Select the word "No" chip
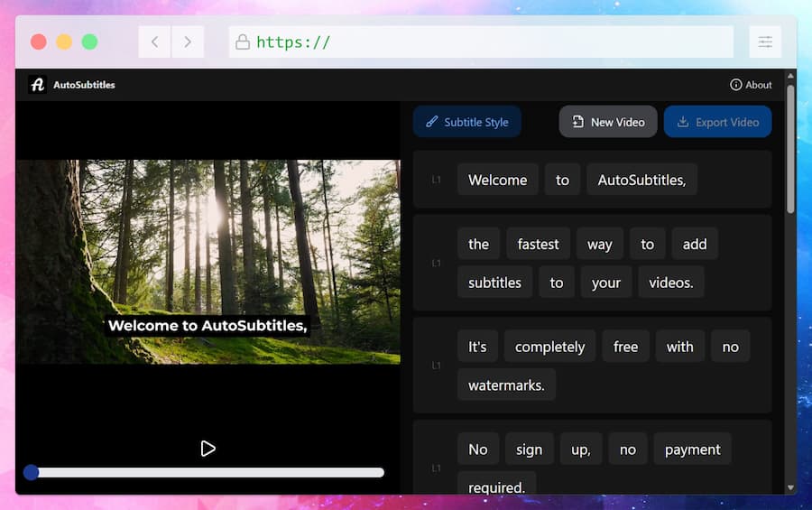Screen dimensions: 812x510 (x=478, y=449)
